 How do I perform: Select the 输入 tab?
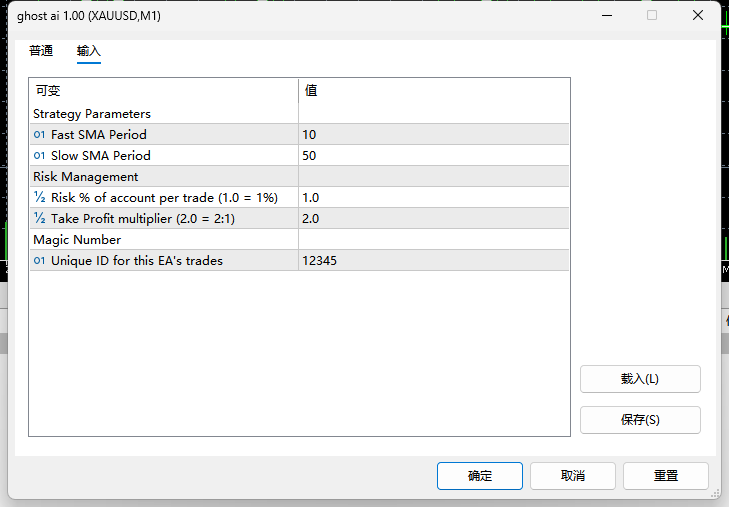click(x=88, y=51)
